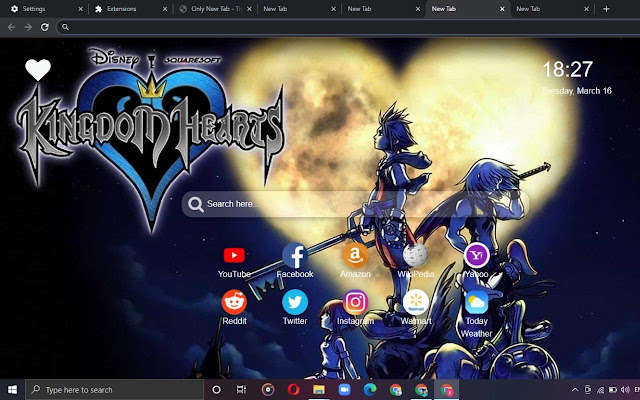This screenshot has width=640, height=400.
Task: Click the volume speaker tray icon
Action: click(x=625, y=390)
